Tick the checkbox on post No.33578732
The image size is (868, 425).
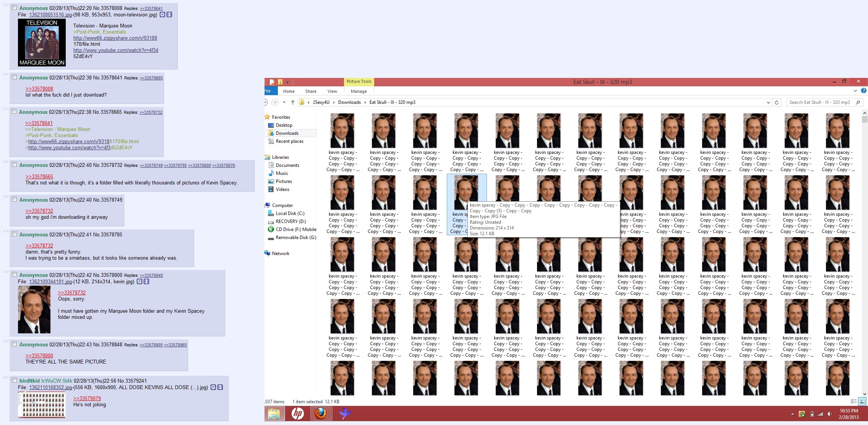tap(14, 165)
